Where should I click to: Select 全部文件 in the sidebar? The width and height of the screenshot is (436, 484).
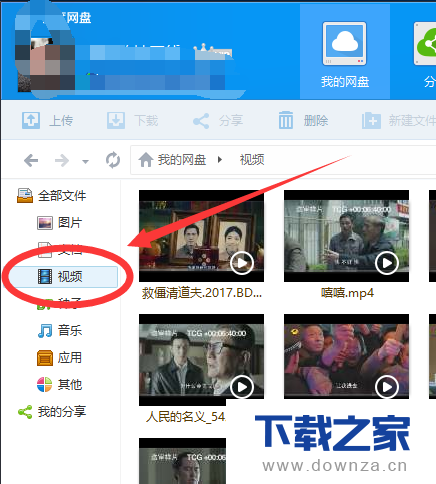pos(52,196)
